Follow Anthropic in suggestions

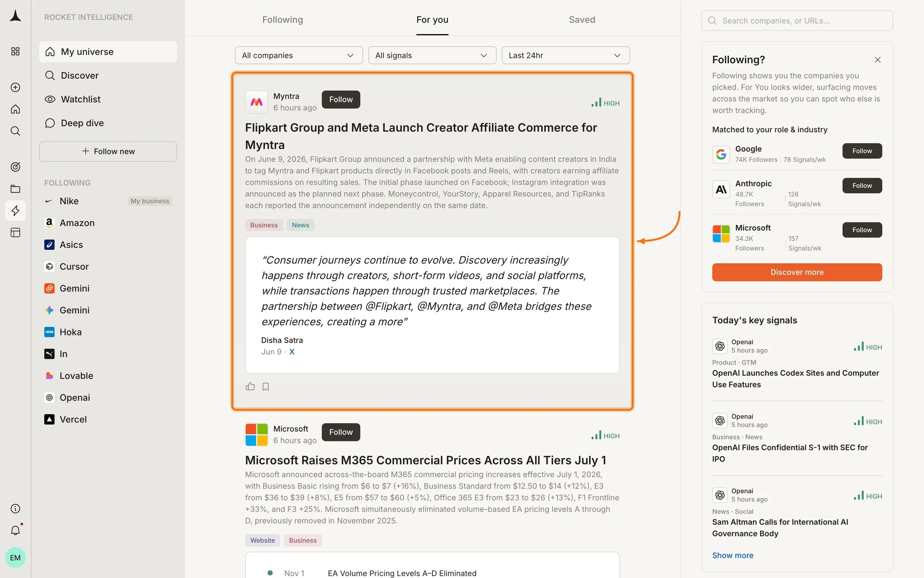click(862, 185)
